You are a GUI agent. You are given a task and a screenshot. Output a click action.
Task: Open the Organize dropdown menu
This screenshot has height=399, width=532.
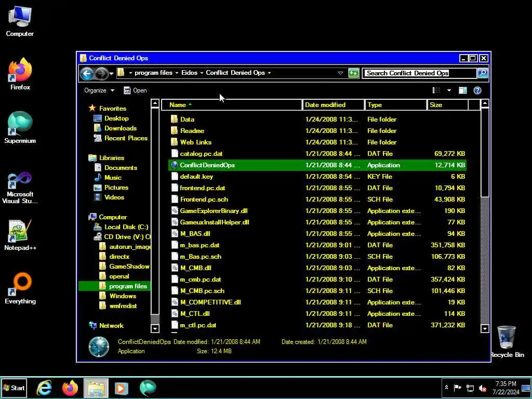pyautogui.click(x=99, y=90)
